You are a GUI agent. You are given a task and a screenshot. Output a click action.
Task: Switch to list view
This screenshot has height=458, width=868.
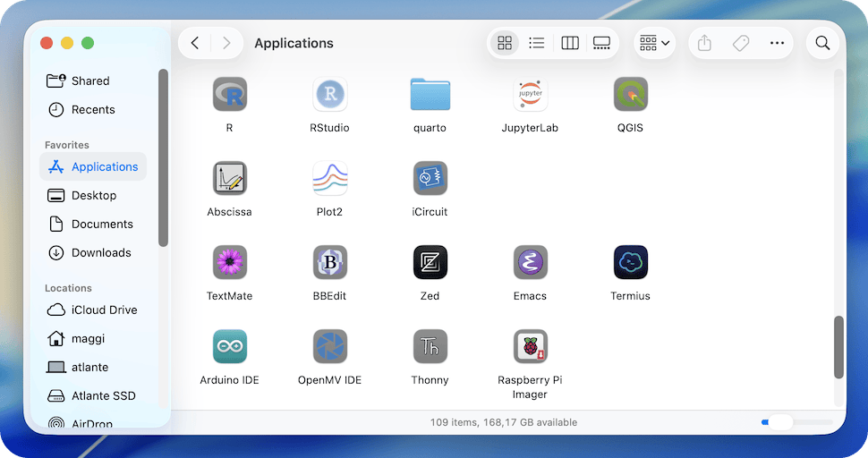pyautogui.click(x=536, y=43)
